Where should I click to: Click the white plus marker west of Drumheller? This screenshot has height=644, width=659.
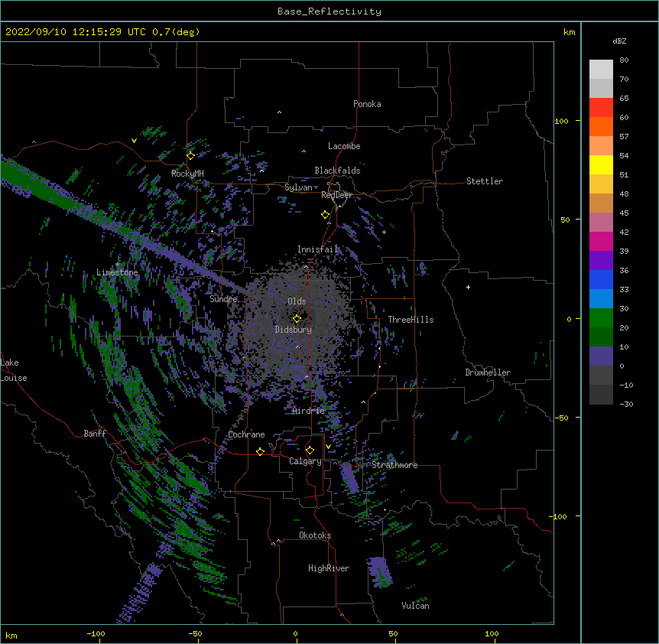point(468,287)
